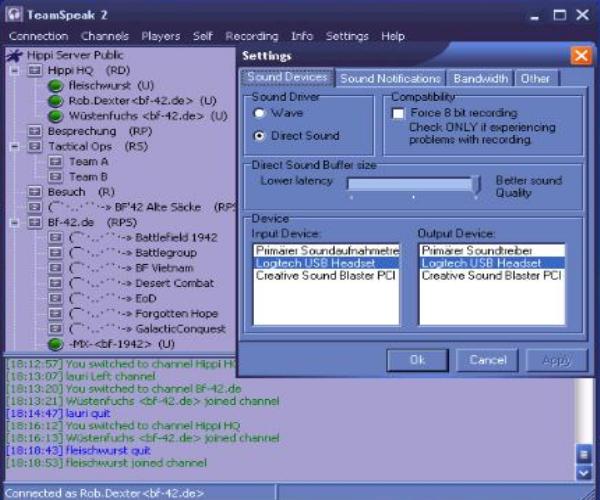The height and width of the screenshot is (500, 600).
Task: Select the Direct Sound driver option
Action: point(259,136)
